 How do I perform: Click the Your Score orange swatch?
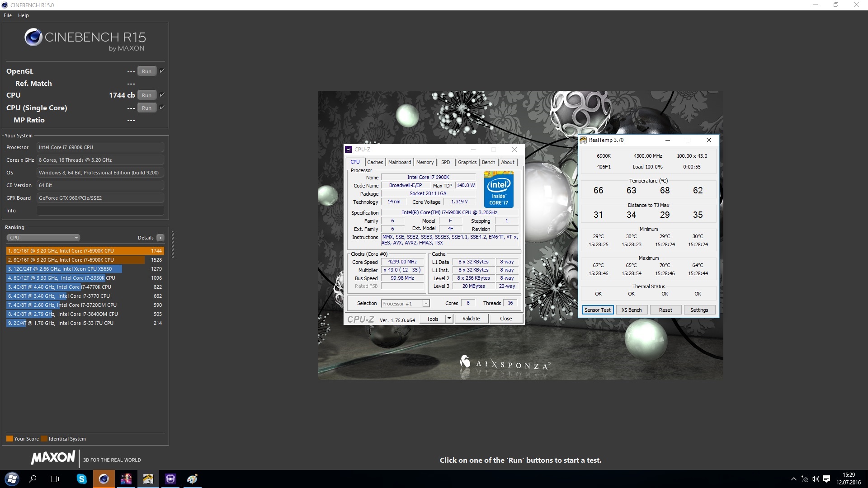coord(9,439)
